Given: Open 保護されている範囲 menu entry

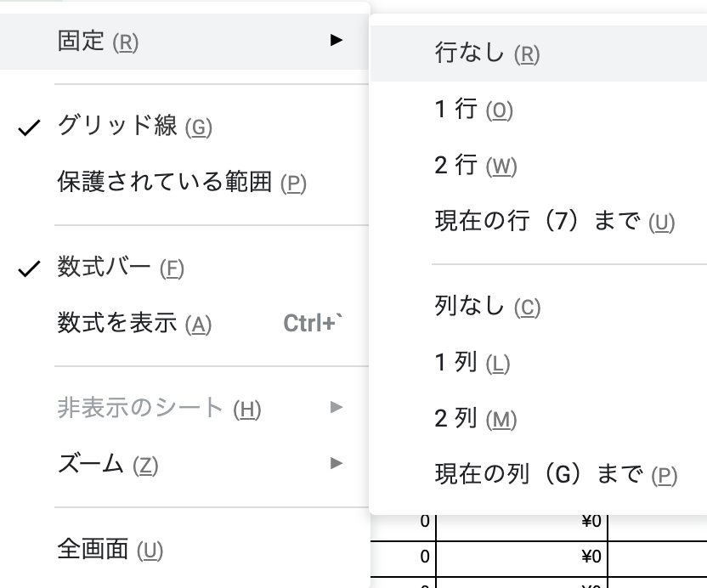Looking at the screenshot, I should click(x=181, y=182).
